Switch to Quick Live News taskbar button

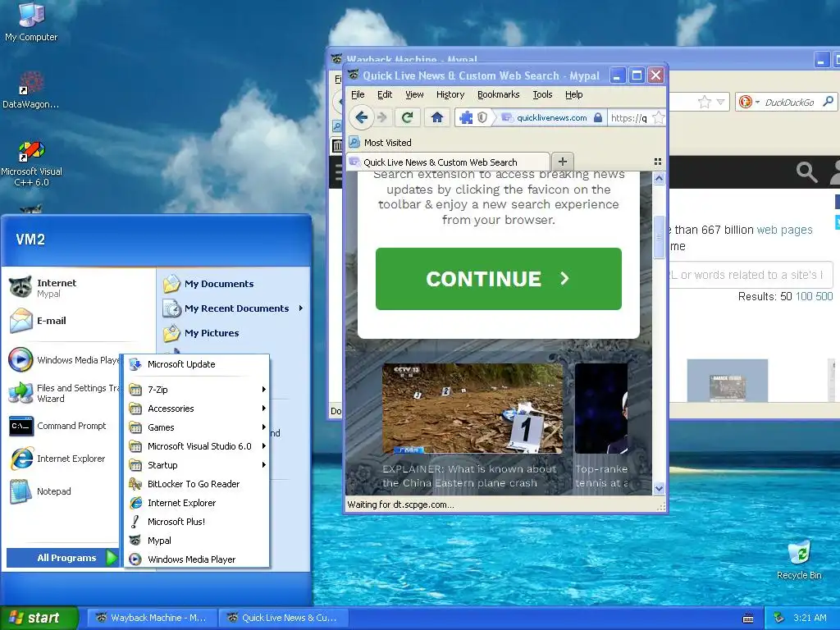(x=284, y=618)
